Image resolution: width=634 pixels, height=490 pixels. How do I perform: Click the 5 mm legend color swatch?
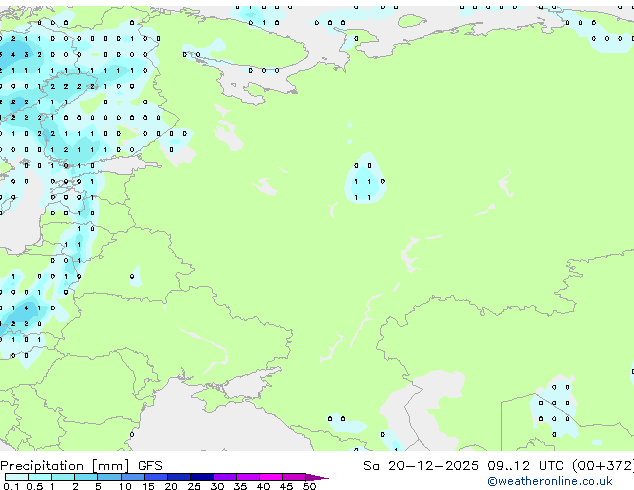click(109, 477)
